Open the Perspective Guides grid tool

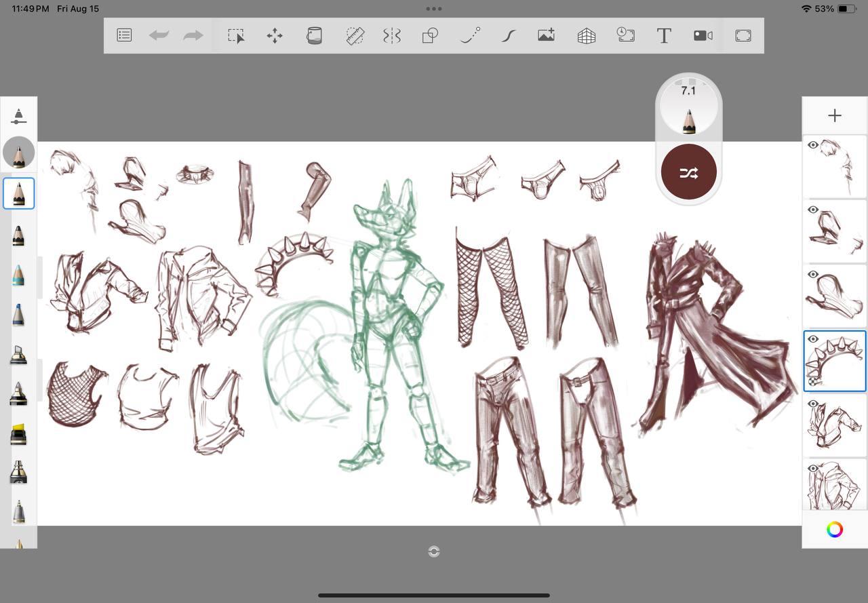click(x=587, y=35)
